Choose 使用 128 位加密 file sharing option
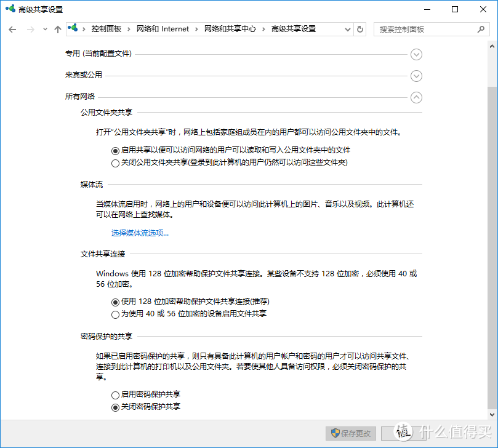 (x=115, y=302)
